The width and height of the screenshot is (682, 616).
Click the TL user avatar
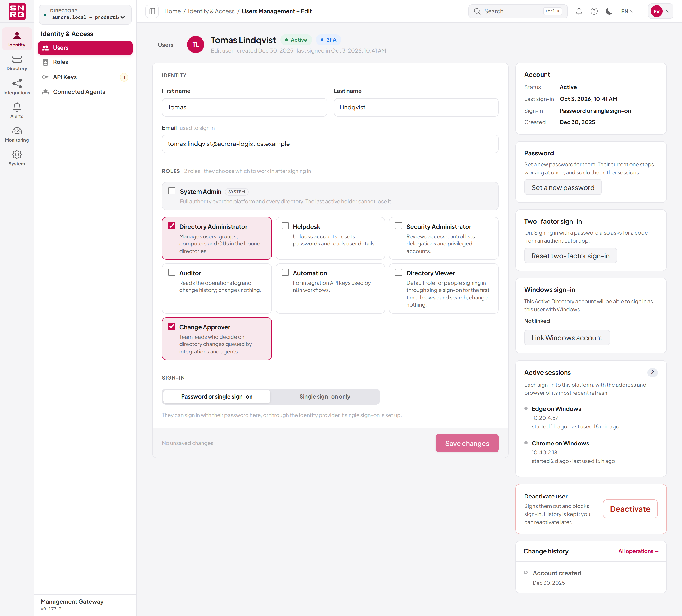tap(196, 45)
